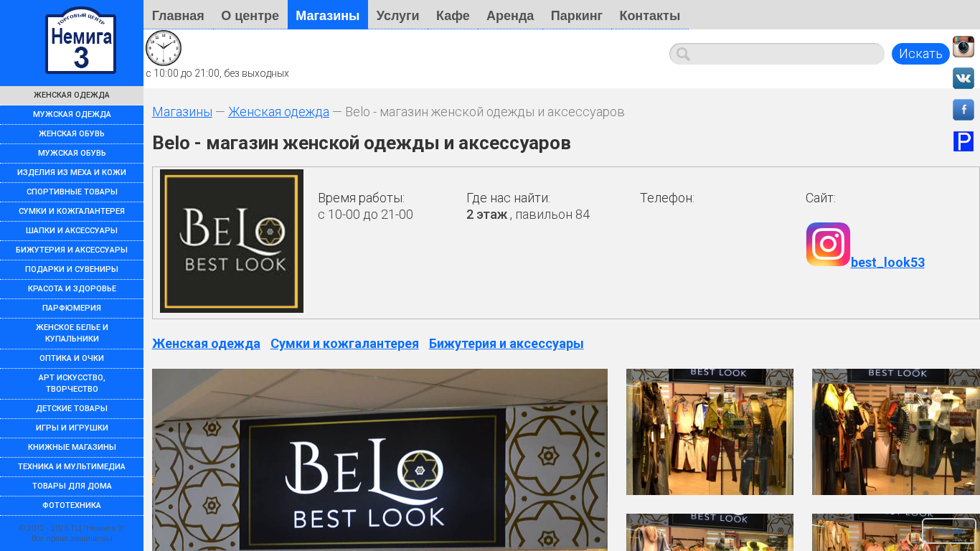This screenshot has width=980, height=551.
Task: Follow the Магазины breadcrumb link
Action: click(x=182, y=112)
